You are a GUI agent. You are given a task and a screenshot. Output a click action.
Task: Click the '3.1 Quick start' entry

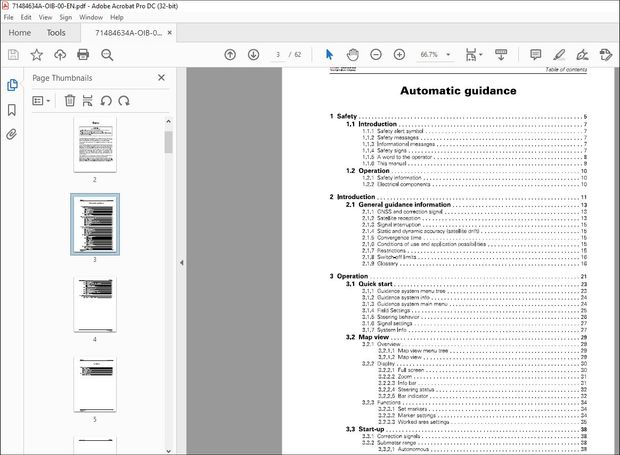click(x=467, y=284)
